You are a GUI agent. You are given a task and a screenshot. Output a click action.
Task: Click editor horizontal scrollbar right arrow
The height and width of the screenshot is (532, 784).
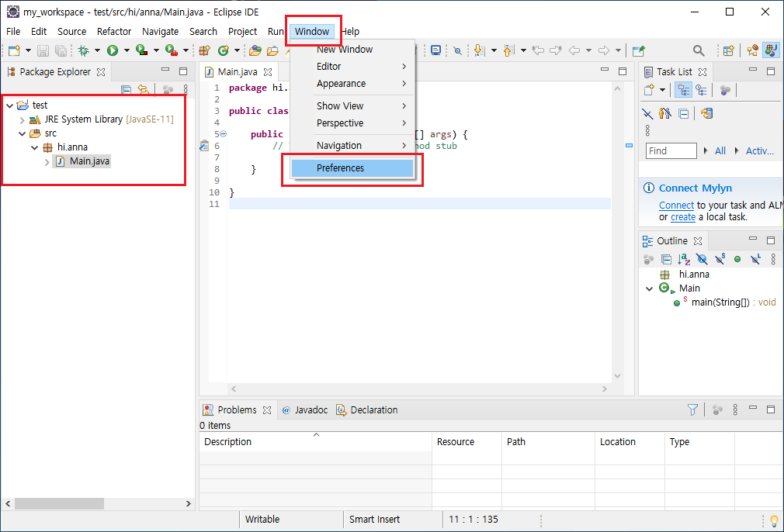tap(605, 389)
